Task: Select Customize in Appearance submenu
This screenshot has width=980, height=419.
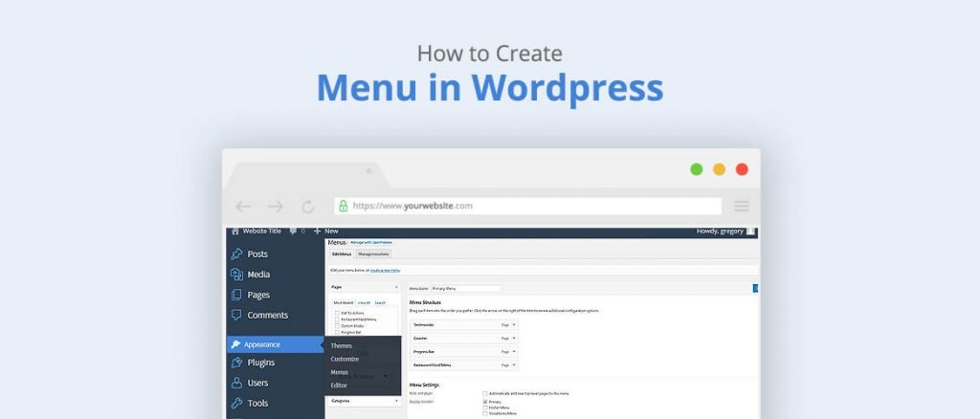Action: (345, 359)
